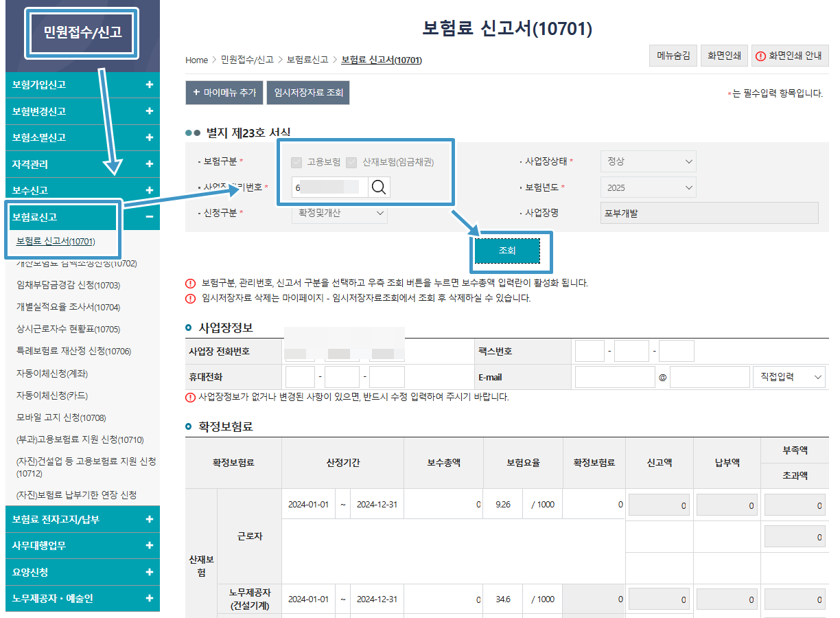
Task: Expand 보험료 전자고지/납부 plus icon
Action: (x=150, y=519)
